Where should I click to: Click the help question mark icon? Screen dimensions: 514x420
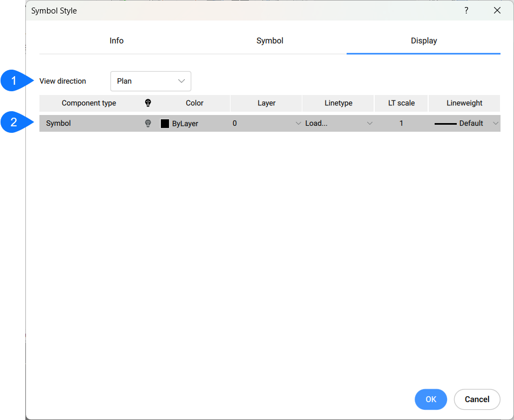click(x=466, y=11)
